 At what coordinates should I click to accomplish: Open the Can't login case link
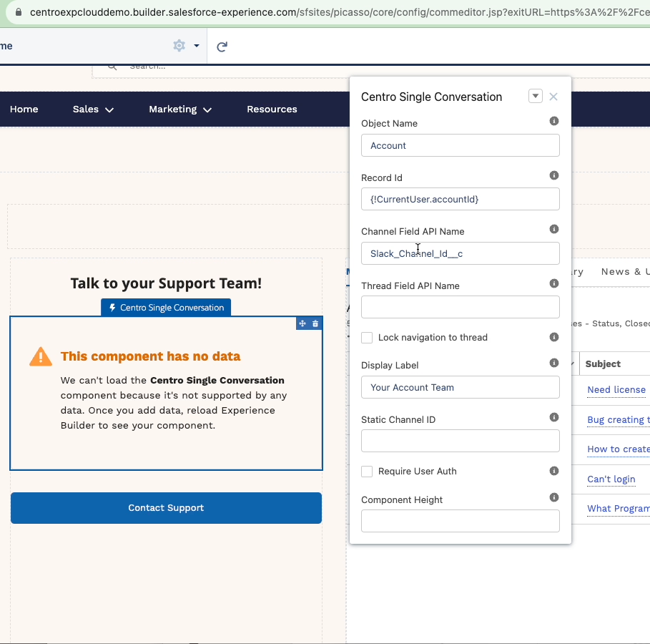[611, 479]
